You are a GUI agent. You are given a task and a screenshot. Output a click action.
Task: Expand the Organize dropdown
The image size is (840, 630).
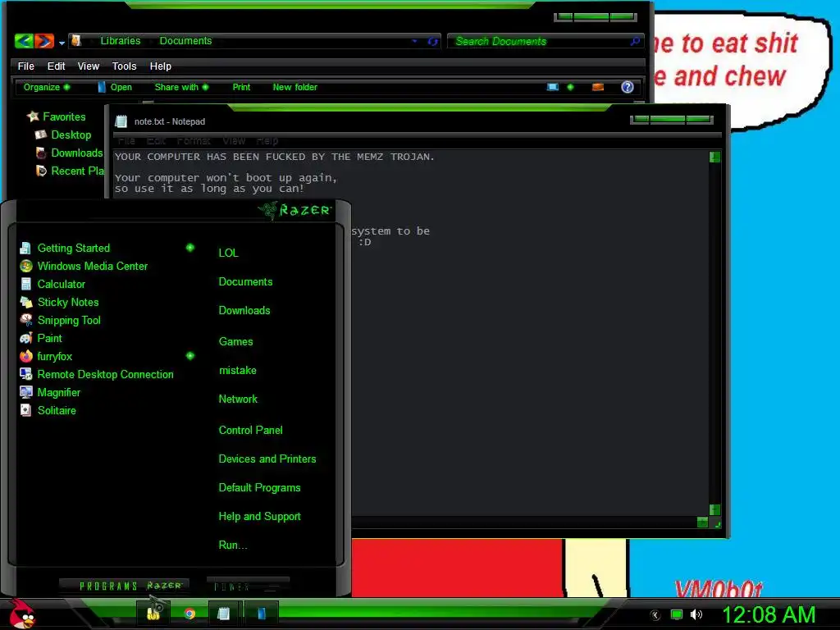[47, 87]
